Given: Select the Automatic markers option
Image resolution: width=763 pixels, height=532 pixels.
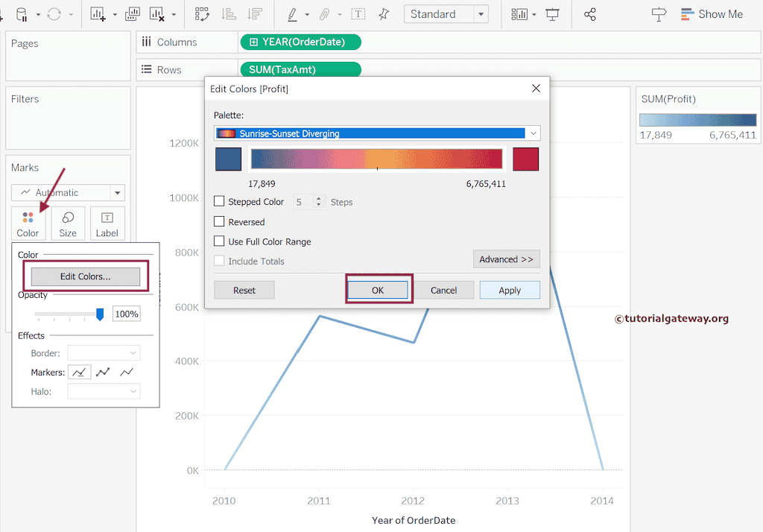Looking at the screenshot, I should (79, 373).
